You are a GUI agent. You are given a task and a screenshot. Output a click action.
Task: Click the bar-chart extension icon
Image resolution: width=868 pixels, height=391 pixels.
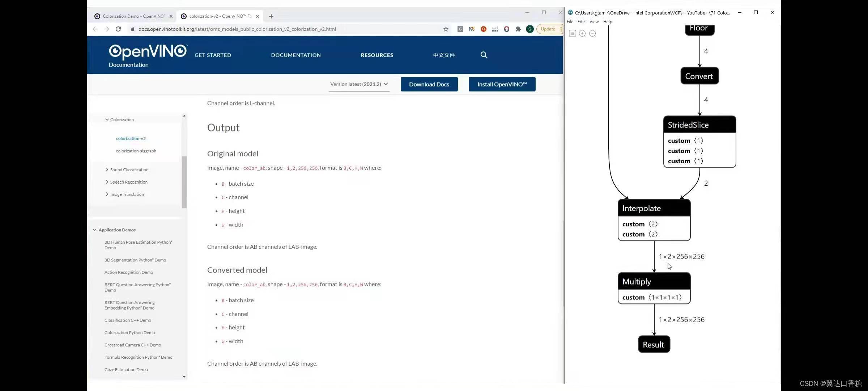click(x=495, y=29)
